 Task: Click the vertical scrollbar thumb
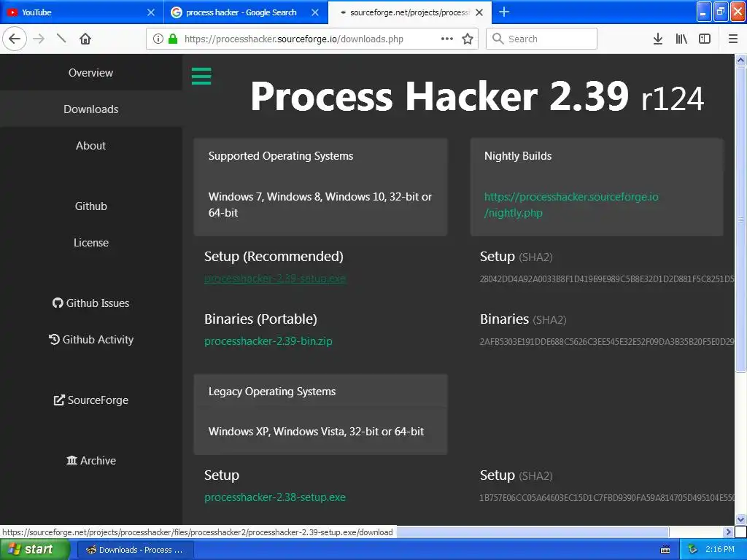740,219
